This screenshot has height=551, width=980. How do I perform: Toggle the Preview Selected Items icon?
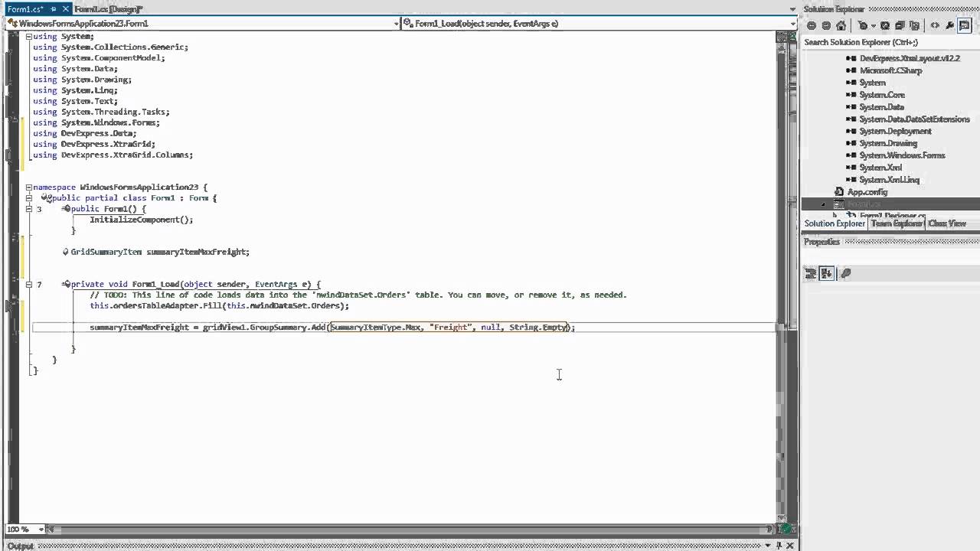point(964,26)
